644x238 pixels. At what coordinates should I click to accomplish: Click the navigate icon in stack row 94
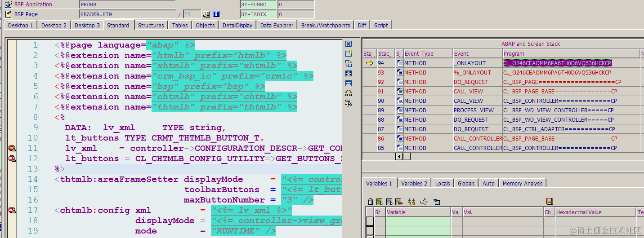400,63
